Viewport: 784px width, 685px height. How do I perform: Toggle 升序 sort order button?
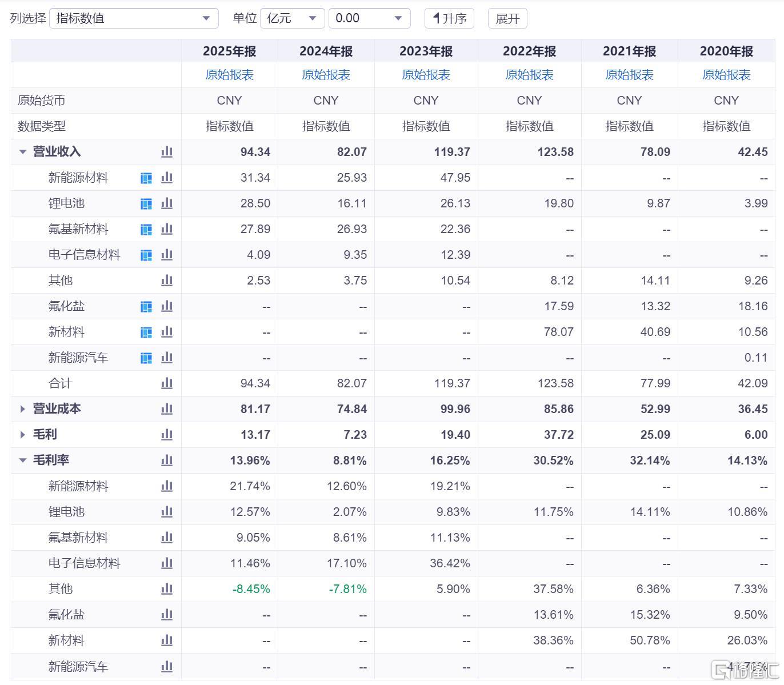pyautogui.click(x=449, y=18)
